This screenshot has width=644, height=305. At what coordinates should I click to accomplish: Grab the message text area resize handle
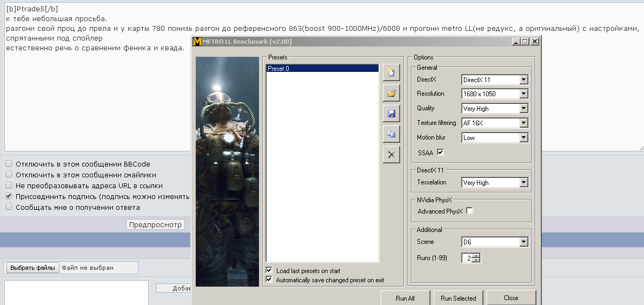click(x=641, y=149)
